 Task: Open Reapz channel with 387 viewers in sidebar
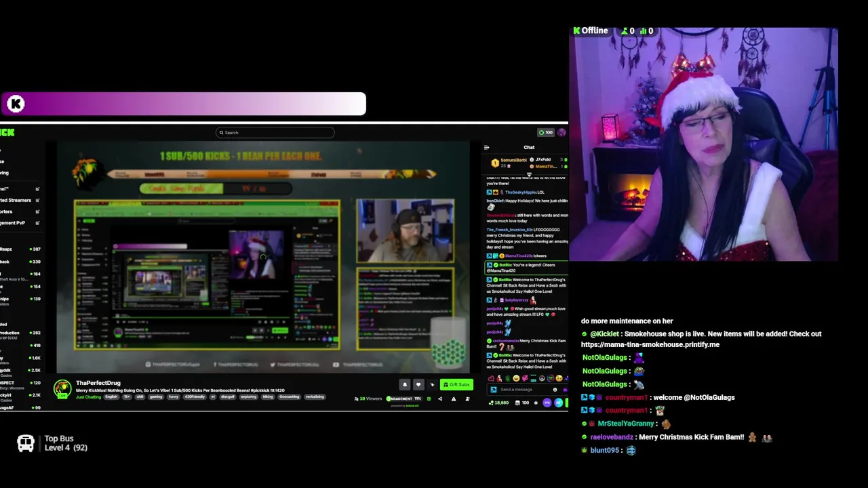point(20,249)
